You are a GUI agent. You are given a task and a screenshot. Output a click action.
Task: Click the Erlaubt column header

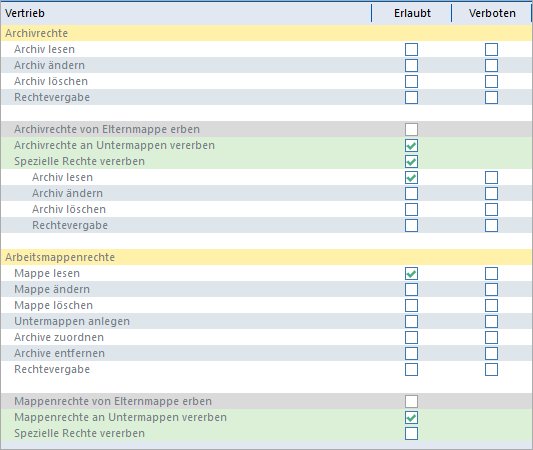(412, 13)
